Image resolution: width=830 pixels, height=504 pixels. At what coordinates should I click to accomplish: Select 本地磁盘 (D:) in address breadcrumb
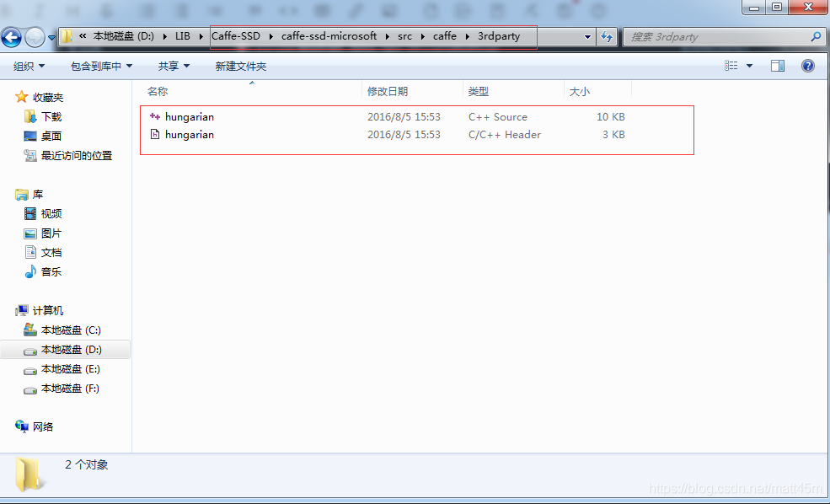pos(123,36)
